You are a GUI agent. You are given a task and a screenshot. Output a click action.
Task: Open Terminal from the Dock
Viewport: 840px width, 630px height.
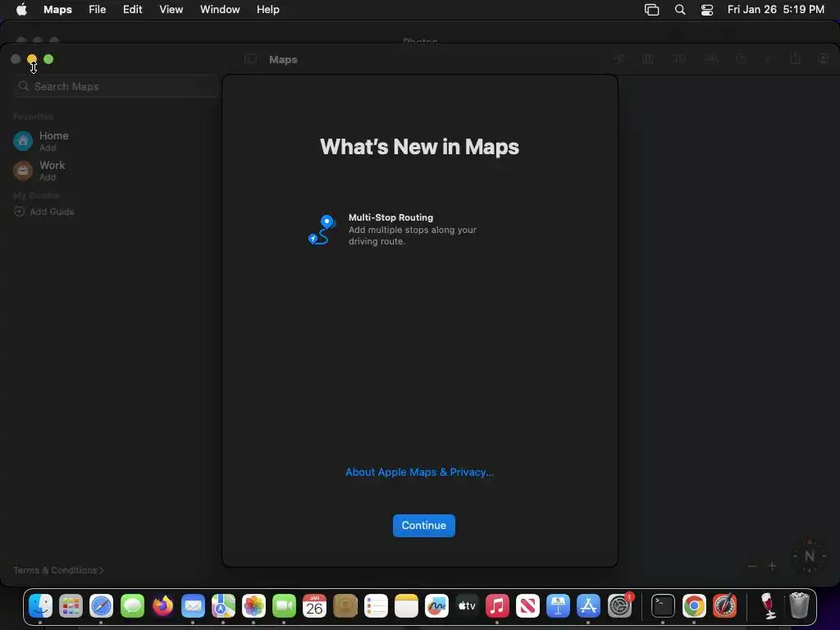tap(663, 606)
